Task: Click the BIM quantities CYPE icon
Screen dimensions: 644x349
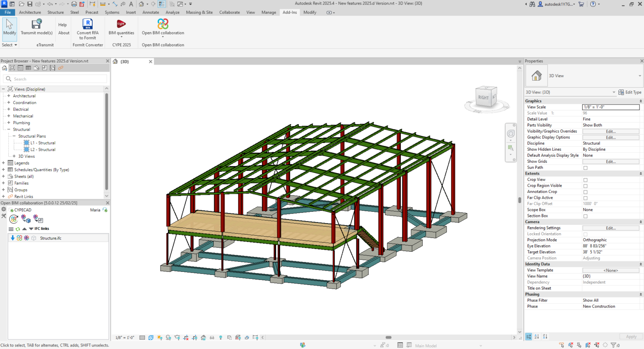Action: pyautogui.click(x=121, y=24)
